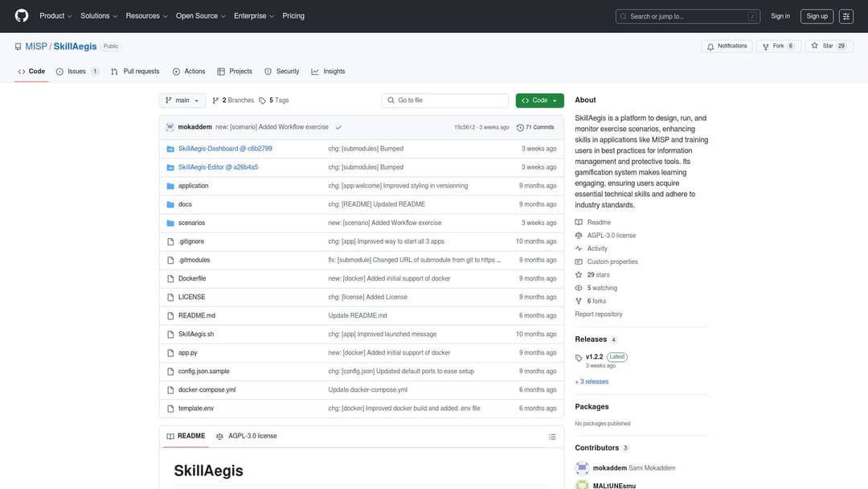The image size is (868, 489).
Task: Click the docs folder icon
Action: (x=170, y=204)
